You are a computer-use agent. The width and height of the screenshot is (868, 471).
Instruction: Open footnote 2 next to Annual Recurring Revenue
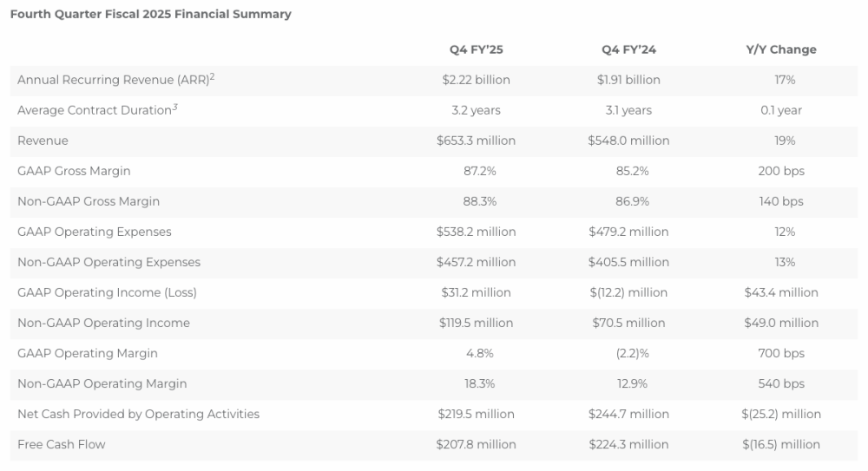(212, 76)
